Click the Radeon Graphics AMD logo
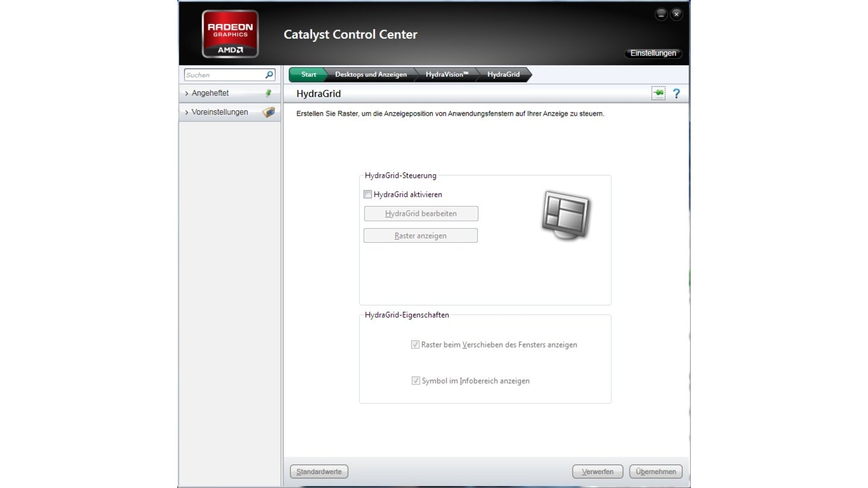The width and height of the screenshot is (868, 488). click(230, 34)
